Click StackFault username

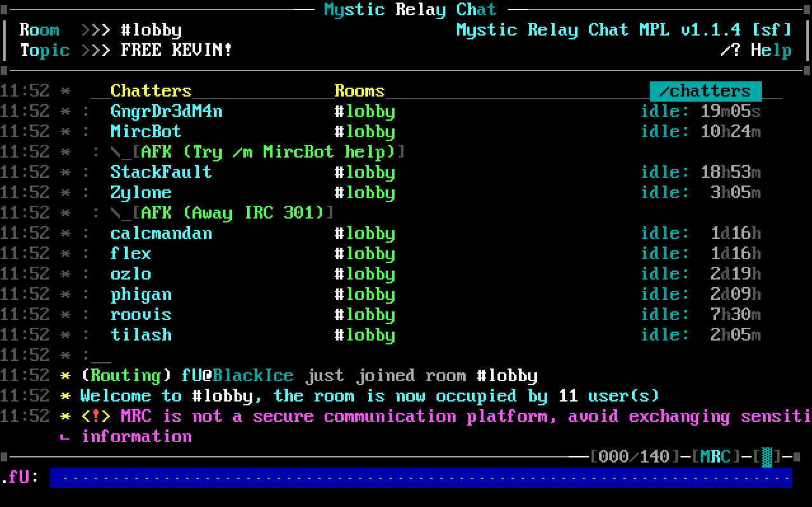tap(161, 172)
